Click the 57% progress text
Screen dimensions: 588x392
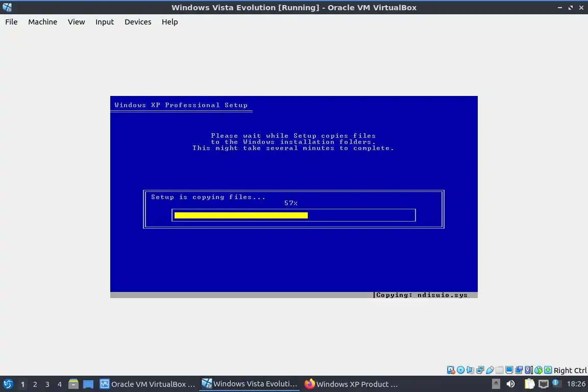pos(290,203)
